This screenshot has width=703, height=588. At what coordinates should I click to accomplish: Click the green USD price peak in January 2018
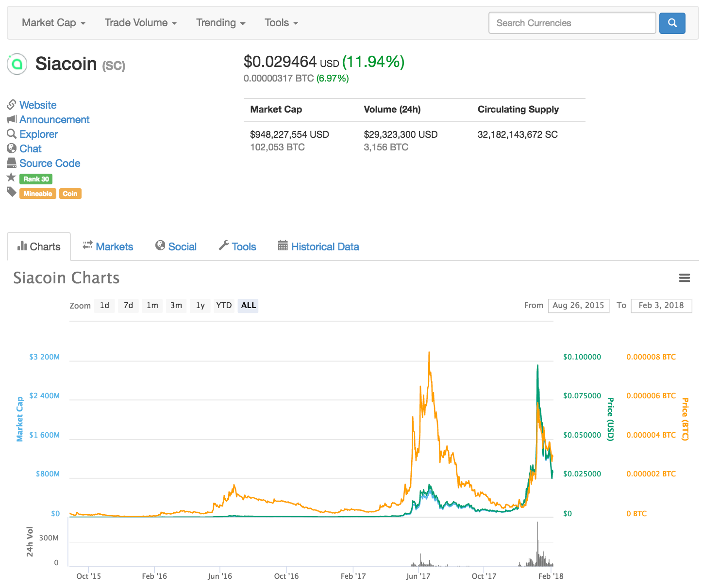[537, 365]
